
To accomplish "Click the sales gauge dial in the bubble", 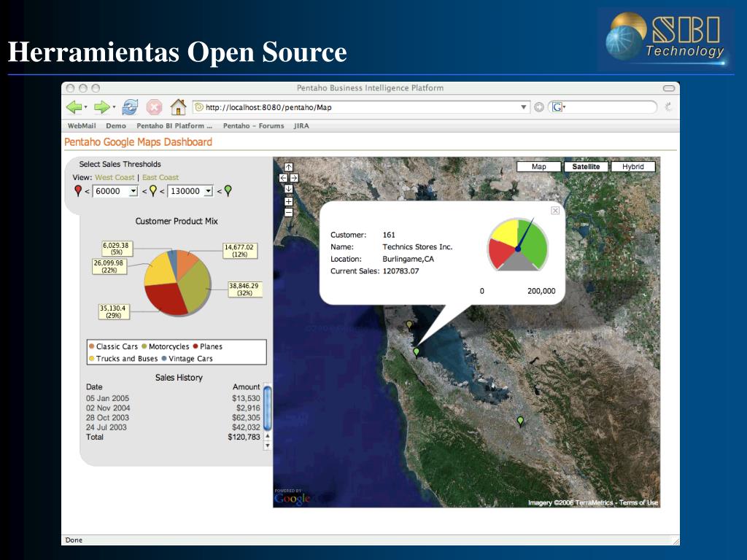I will [518, 245].
